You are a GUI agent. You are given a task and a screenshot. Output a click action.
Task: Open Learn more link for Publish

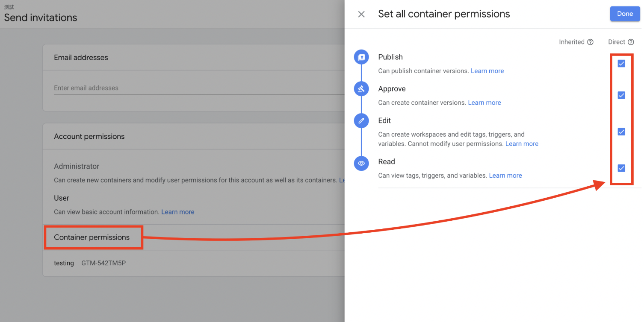point(487,71)
